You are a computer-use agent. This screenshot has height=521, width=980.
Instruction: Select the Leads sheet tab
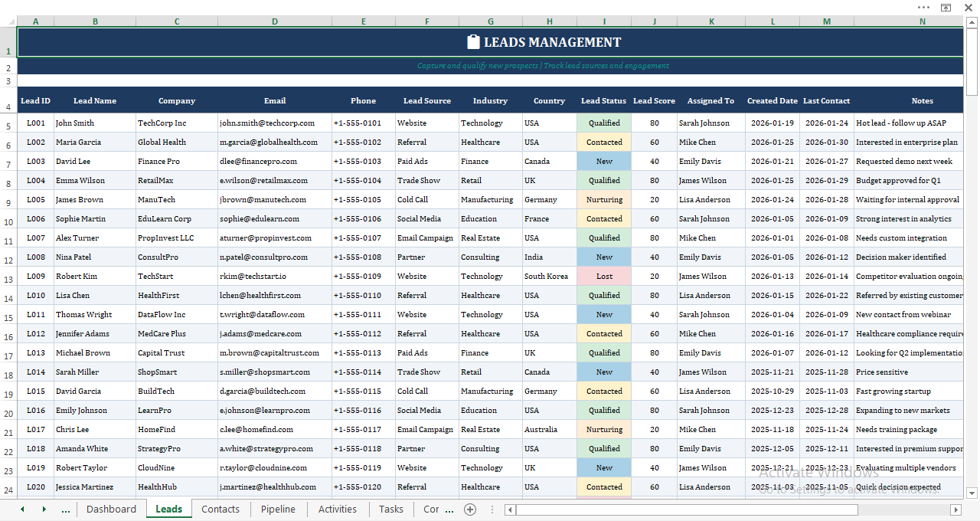pos(168,510)
